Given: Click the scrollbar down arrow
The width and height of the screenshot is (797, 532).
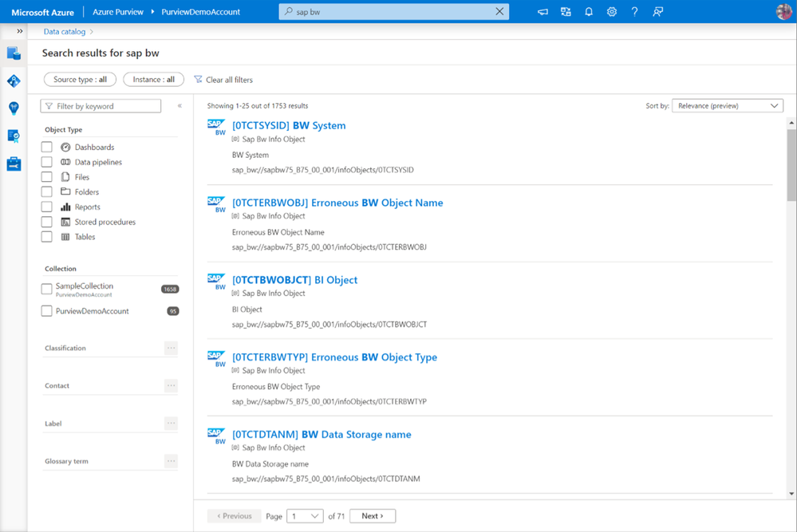Looking at the screenshot, I should click(x=791, y=494).
